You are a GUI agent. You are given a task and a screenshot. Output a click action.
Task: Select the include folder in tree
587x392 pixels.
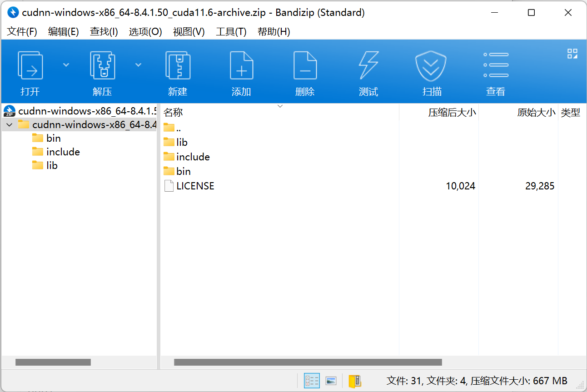pyautogui.click(x=56, y=152)
